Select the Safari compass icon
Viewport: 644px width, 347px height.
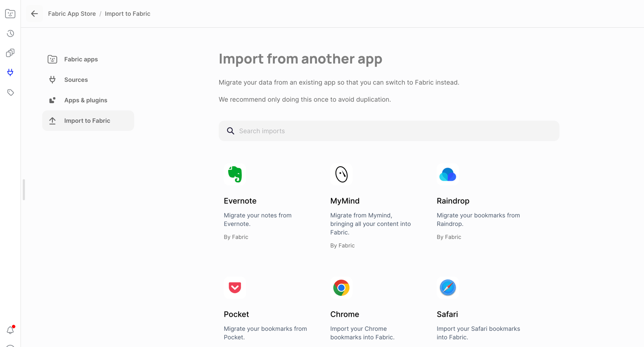coord(448,288)
